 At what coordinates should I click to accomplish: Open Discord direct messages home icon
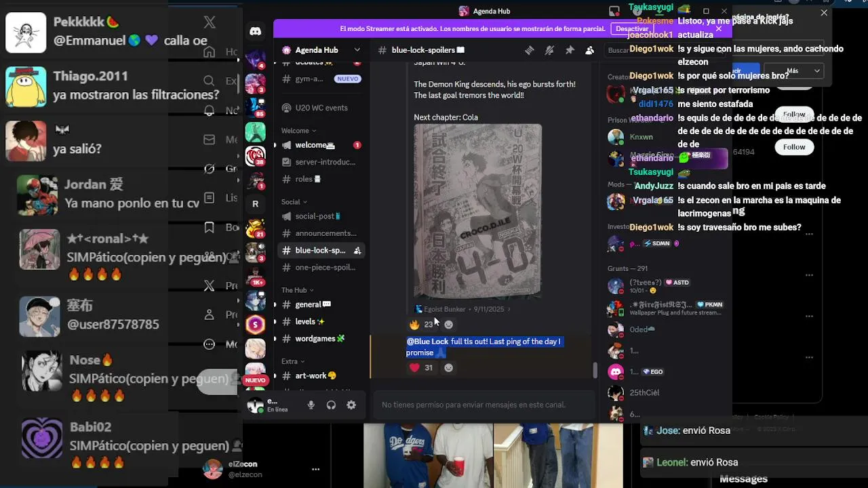click(x=256, y=31)
